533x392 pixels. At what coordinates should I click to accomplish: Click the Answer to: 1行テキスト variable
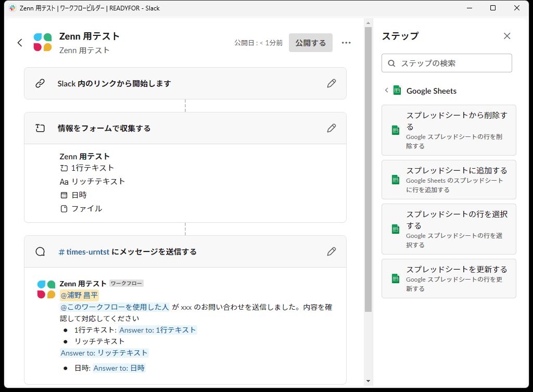(158, 330)
